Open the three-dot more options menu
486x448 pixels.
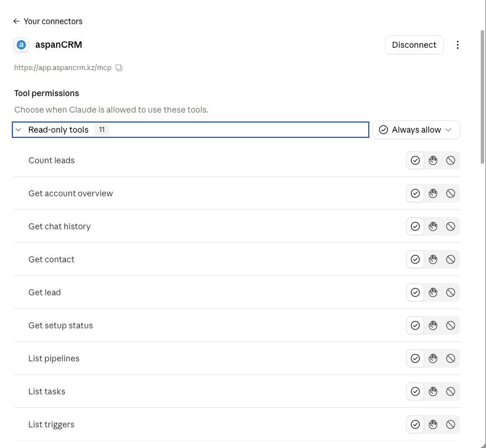coord(458,45)
